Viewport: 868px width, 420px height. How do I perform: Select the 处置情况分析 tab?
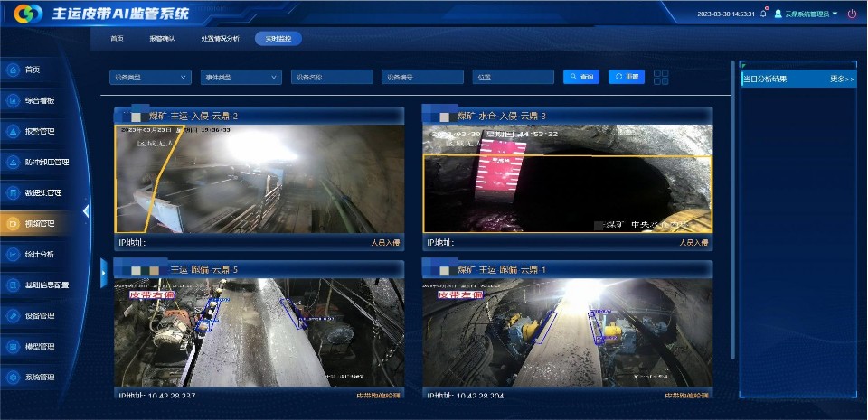point(220,39)
